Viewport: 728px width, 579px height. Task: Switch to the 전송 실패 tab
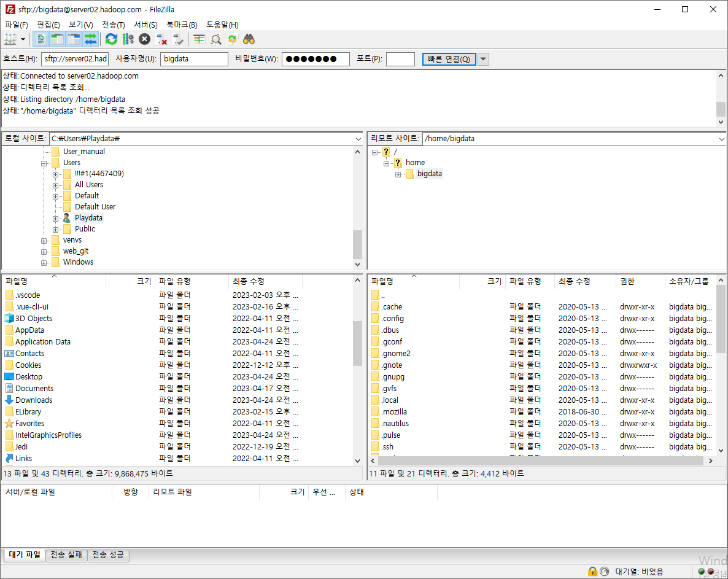click(x=66, y=555)
